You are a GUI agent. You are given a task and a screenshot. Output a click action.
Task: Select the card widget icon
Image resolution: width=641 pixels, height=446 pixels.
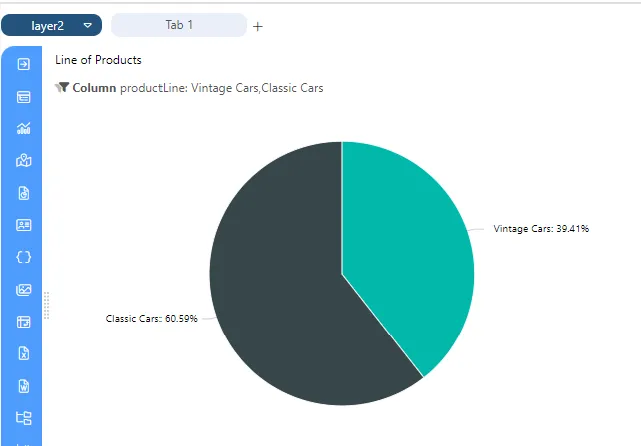(23, 225)
